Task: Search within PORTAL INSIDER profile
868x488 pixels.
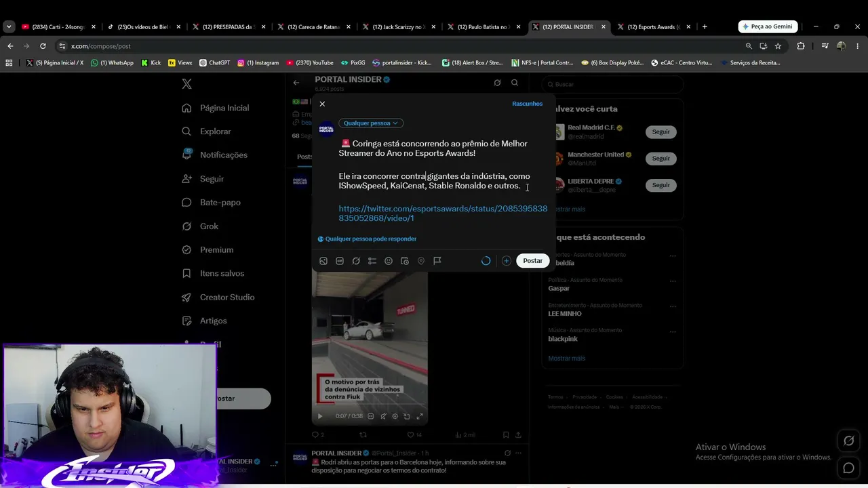Action: point(515,83)
